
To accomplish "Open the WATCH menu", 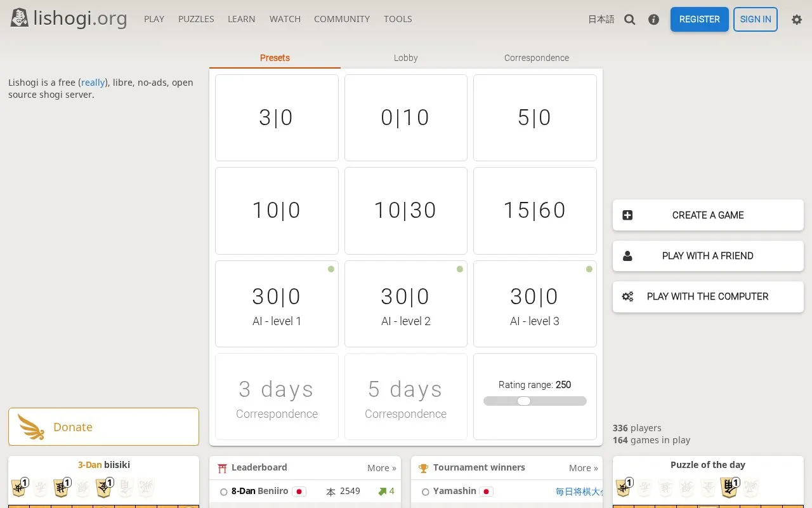I will coord(285,19).
